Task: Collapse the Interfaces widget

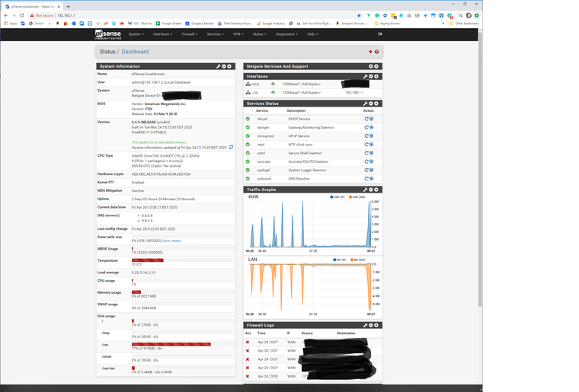Action: [x=371, y=76]
